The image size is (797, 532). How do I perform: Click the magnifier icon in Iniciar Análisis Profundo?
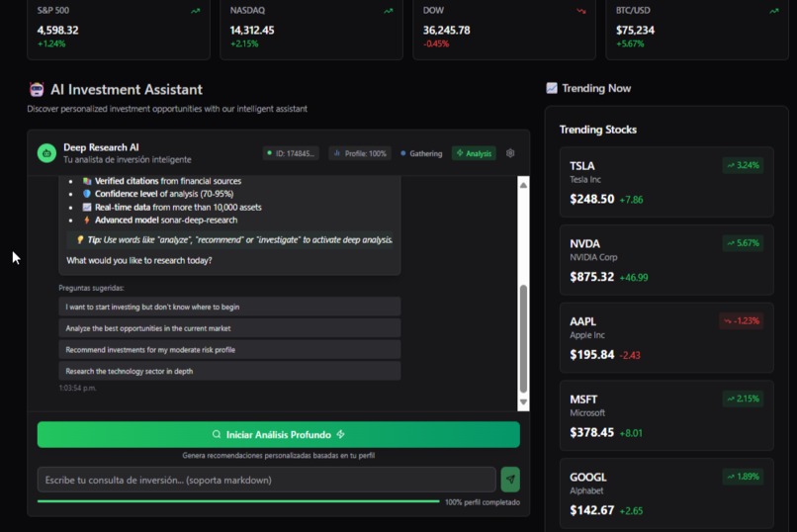coord(217,434)
